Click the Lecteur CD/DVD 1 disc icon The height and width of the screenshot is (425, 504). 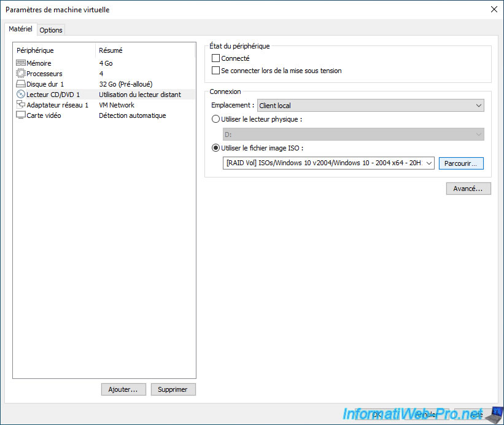(21, 95)
